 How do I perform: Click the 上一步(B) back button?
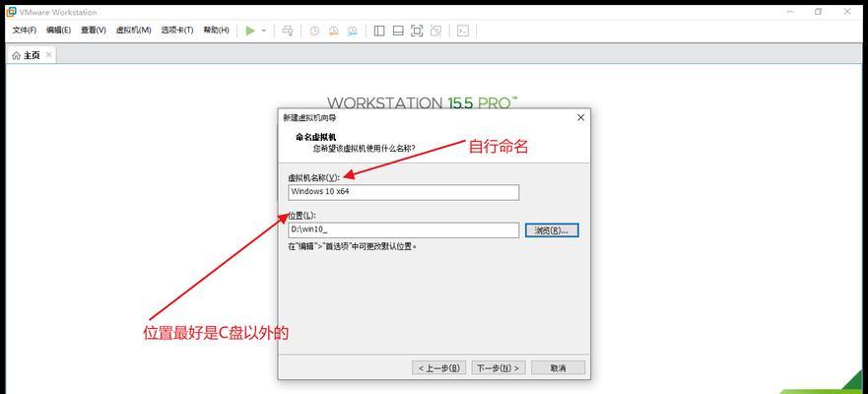439,368
